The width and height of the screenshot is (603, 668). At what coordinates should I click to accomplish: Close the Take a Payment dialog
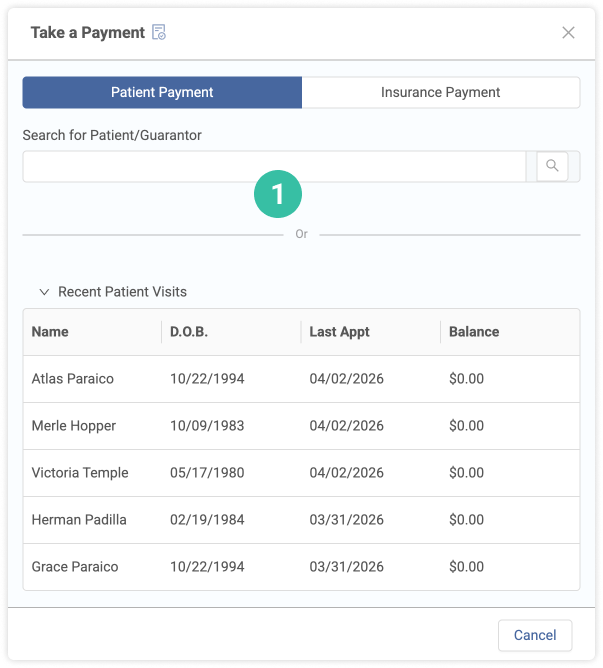point(568,33)
